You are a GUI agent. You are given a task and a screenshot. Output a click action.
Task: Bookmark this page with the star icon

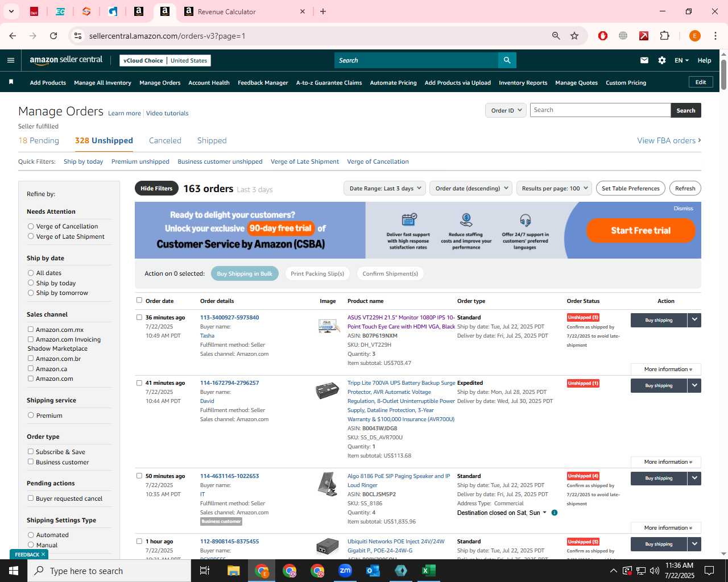pyautogui.click(x=574, y=36)
